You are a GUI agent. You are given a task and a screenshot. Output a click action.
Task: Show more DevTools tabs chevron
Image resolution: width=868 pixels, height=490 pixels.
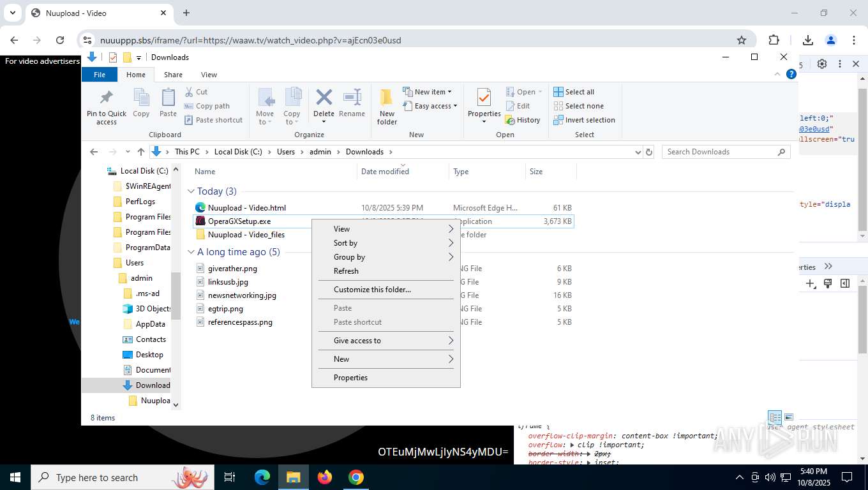(x=828, y=267)
